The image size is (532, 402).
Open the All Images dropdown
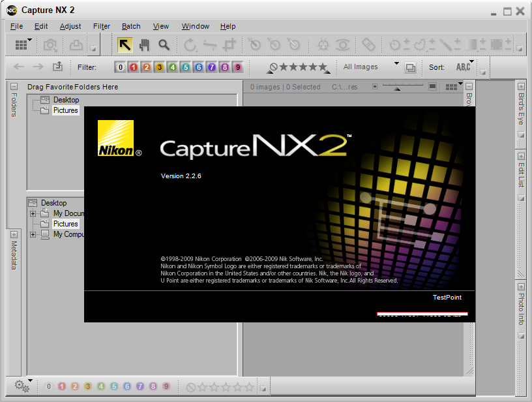[x=370, y=67]
